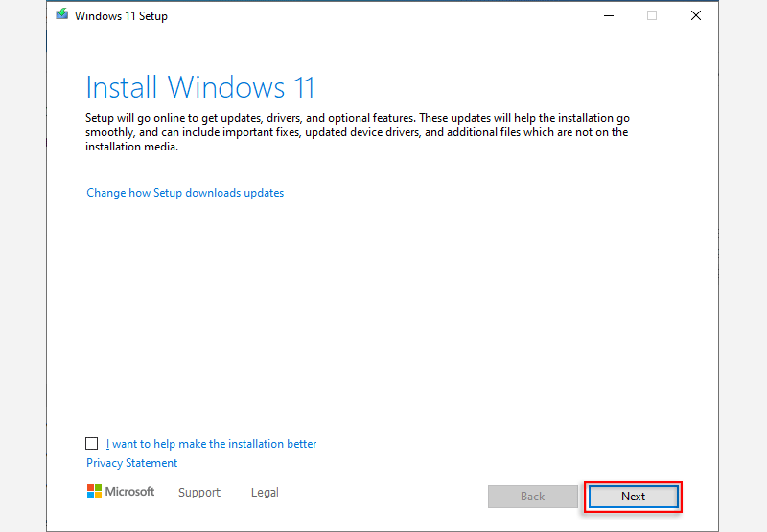Open Change how Setup downloads updates link

coord(185,193)
